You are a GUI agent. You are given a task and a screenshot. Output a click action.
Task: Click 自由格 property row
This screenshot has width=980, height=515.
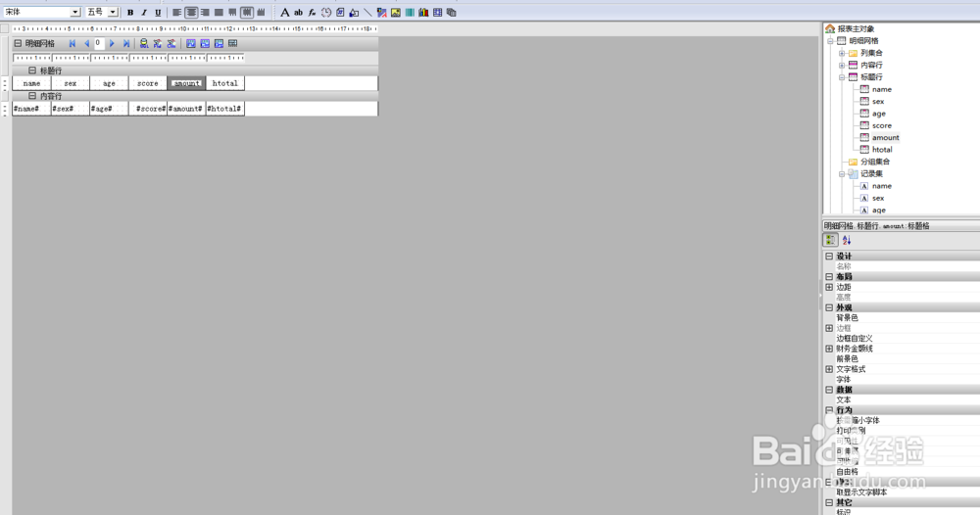tap(902, 472)
